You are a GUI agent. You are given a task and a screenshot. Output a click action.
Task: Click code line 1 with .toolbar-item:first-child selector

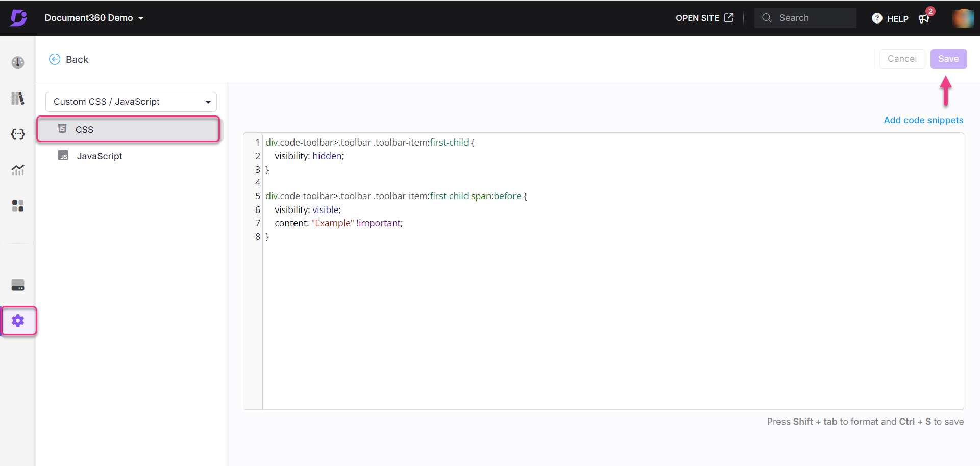tap(370, 143)
